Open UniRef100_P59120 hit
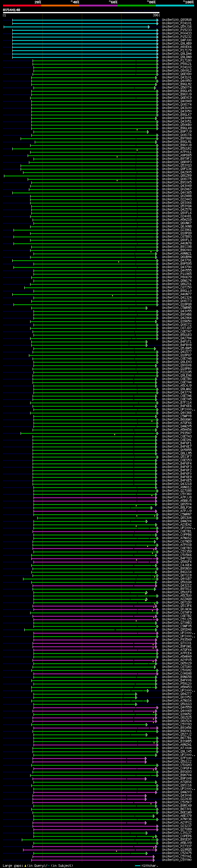Viewport: 197px width, 868px height. pos(176,684)
